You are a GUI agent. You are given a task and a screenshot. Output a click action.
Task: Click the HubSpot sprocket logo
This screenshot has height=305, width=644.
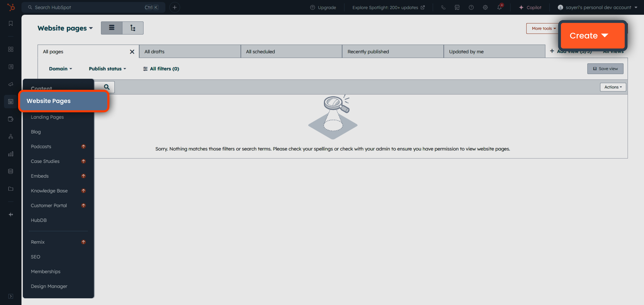tap(11, 7)
